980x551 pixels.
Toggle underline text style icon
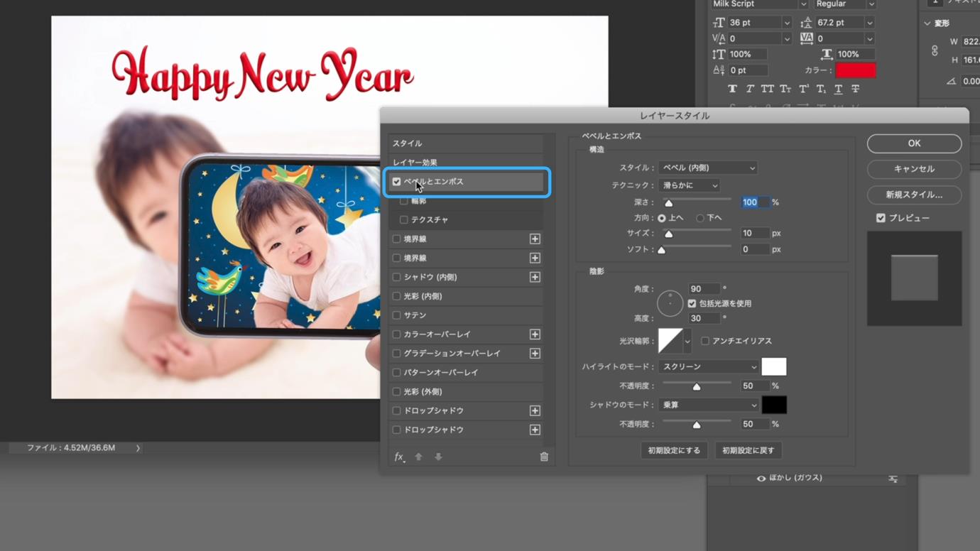[838, 89]
